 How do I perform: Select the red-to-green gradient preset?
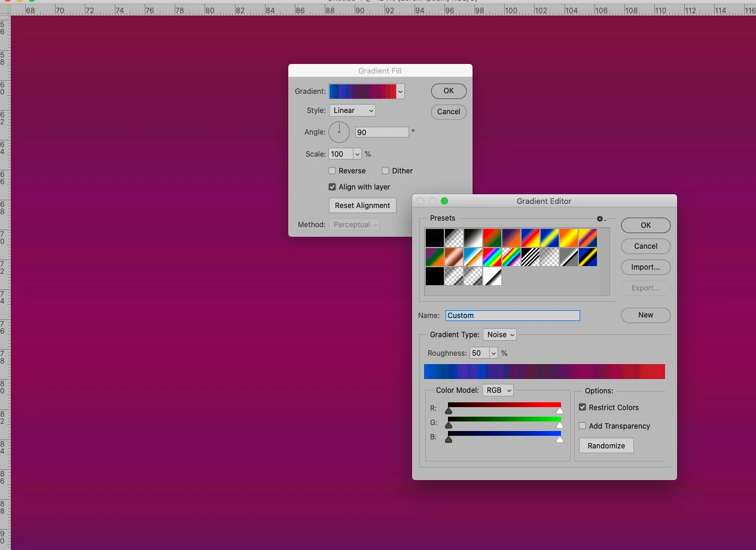pyautogui.click(x=492, y=238)
